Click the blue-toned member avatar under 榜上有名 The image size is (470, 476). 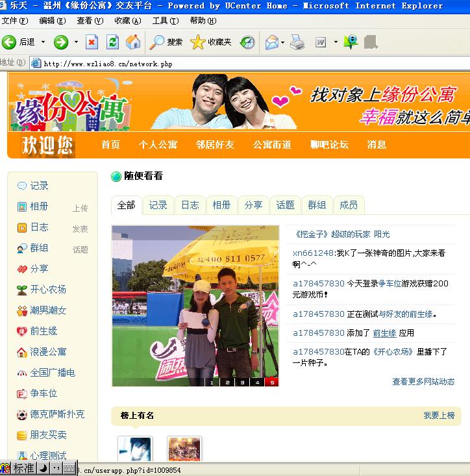pyautogui.click(x=135, y=449)
